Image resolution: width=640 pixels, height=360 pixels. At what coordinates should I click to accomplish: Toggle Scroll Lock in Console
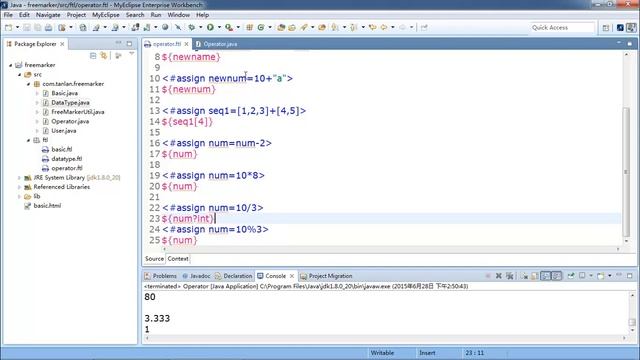[534, 276]
